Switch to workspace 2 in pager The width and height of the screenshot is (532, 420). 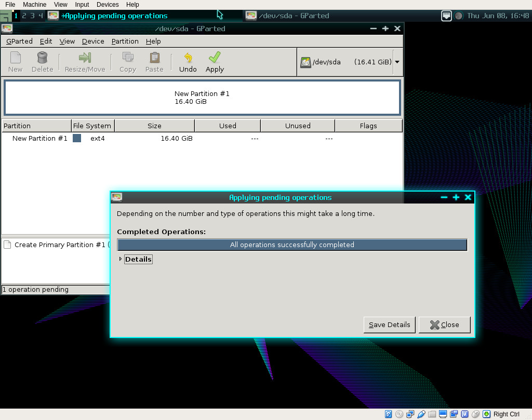(24, 16)
